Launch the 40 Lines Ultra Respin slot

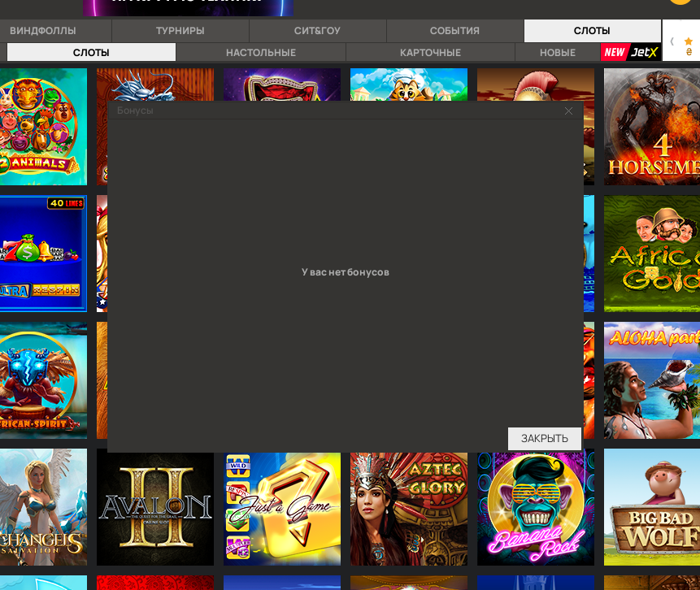coord(43,254)
